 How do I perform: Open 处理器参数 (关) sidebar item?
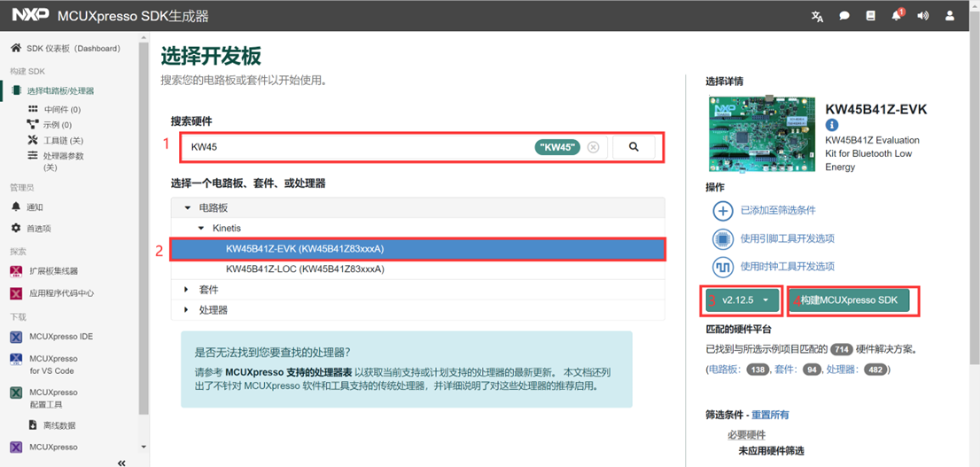click(x=63, y=161)
